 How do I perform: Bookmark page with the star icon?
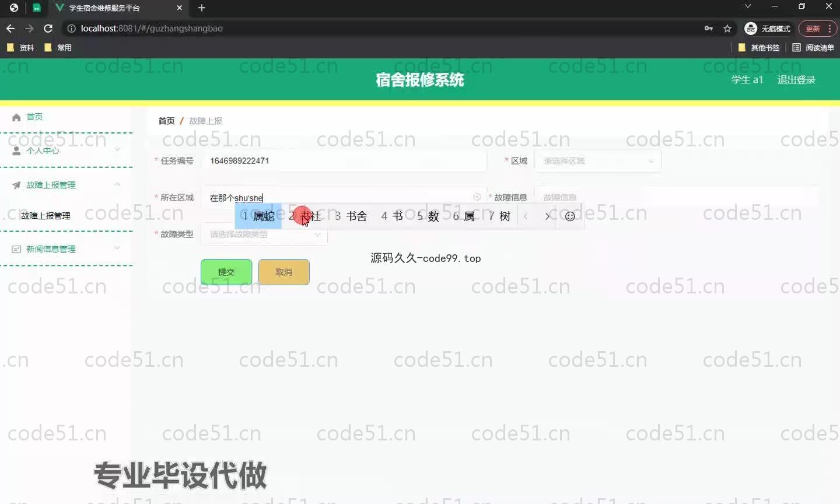pyautogui.click(x=727, y=29)
